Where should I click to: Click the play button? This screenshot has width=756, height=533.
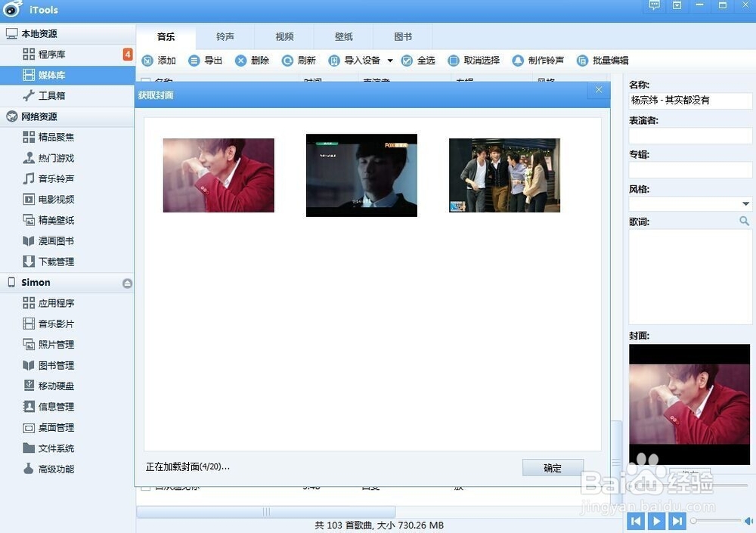(x=657, y=521)
